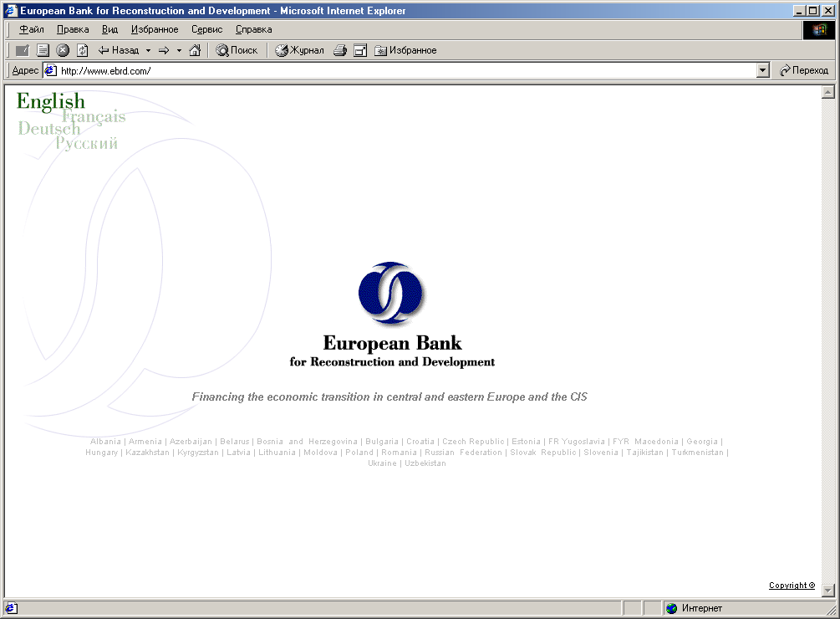Screen dimensions: 840x619
Task: Open the Файл menu
Action: 32,29
